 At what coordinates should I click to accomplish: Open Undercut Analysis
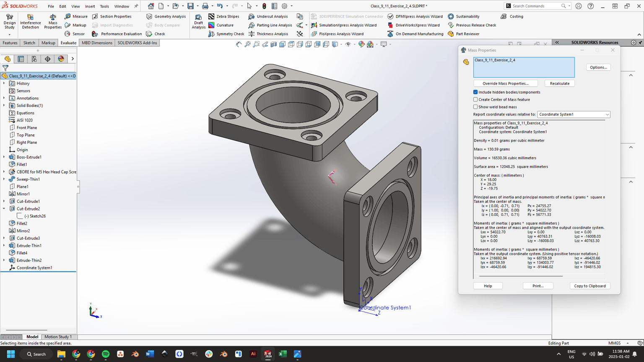click(268, 16)
